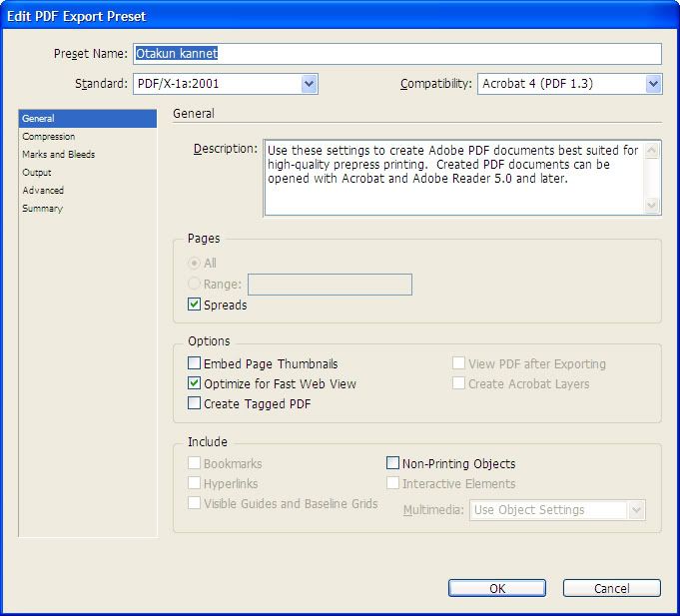Click the Description text area
The width and height of the screenshot is (680, 616).
tap(454, 178)
